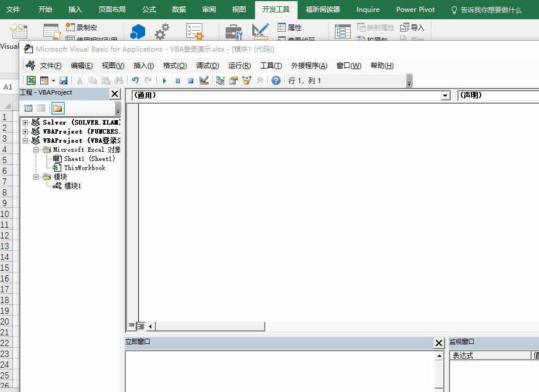Click 导入 button in Excel ribbon
This screenshot has height=392, width=539.
[x=412, y=28]
